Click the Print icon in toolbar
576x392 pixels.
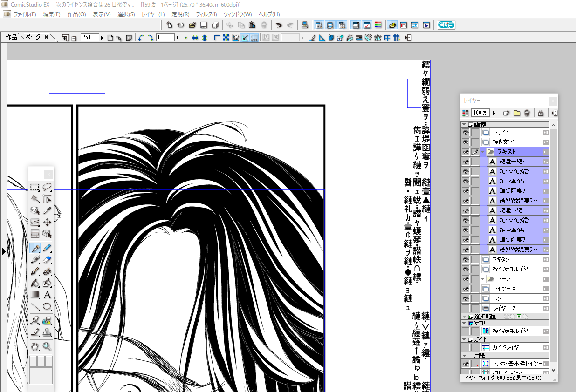(x=304, y=25)
